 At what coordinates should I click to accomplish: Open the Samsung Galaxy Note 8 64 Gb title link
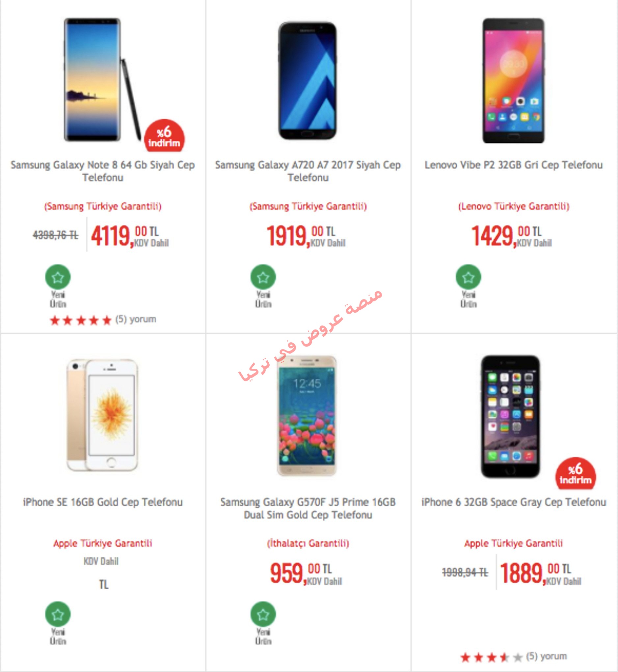point(103,171)
